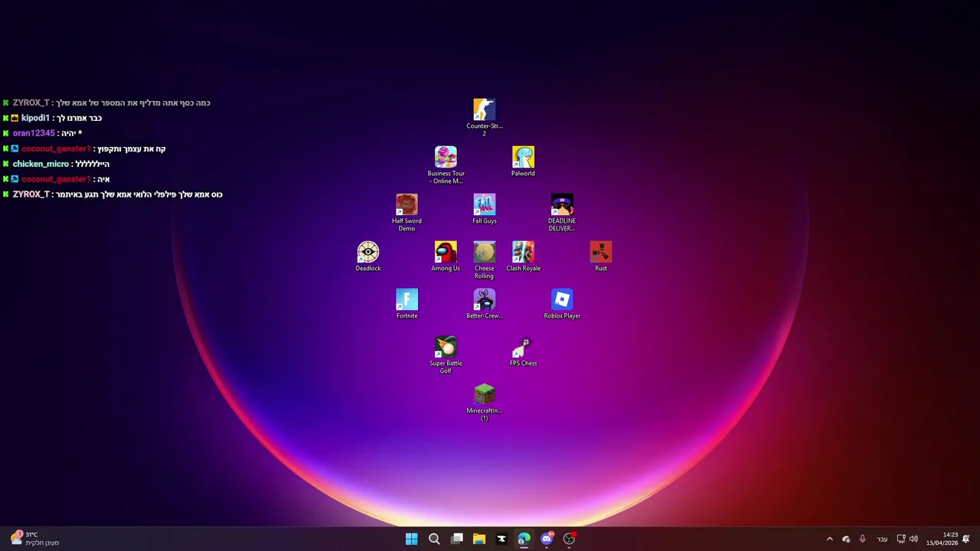Image resolution: width=980 pixels, height=551 pixels.
Task: Select the Better-Crew desktop icon
Action: (x=485, y=304)
